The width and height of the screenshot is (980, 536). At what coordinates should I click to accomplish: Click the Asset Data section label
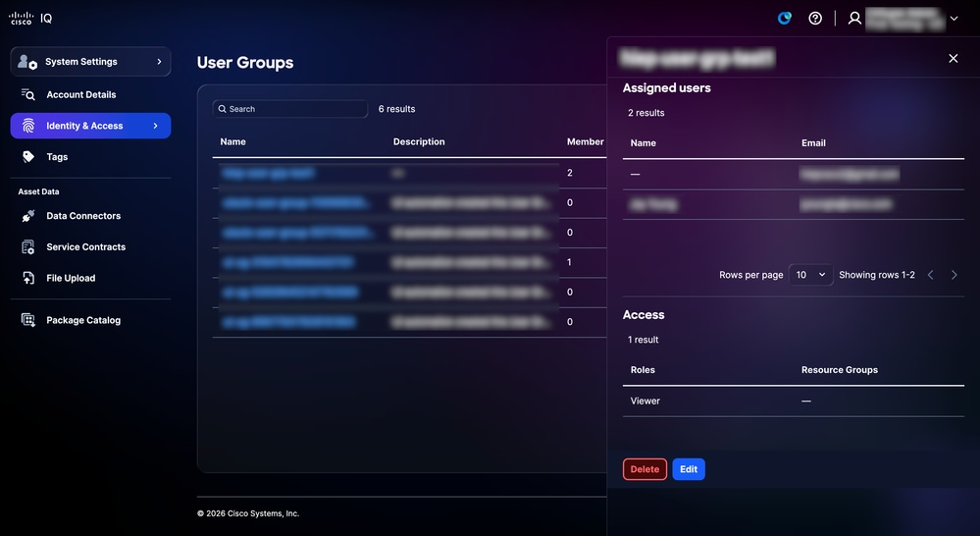point(39,192)
